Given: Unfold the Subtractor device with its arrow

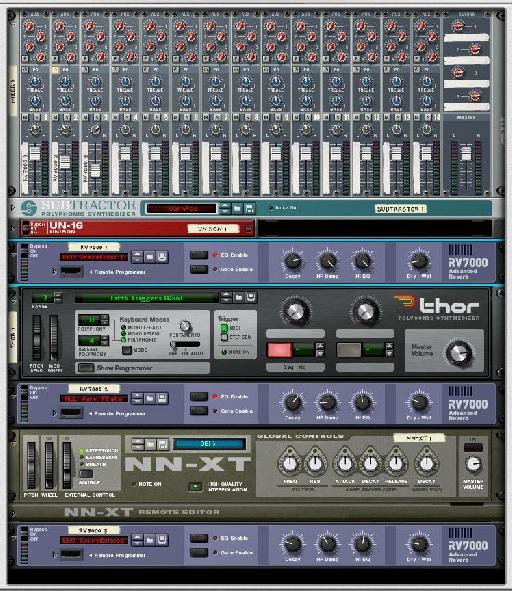Looking at the screenshot, I should [x=13, y=208].
